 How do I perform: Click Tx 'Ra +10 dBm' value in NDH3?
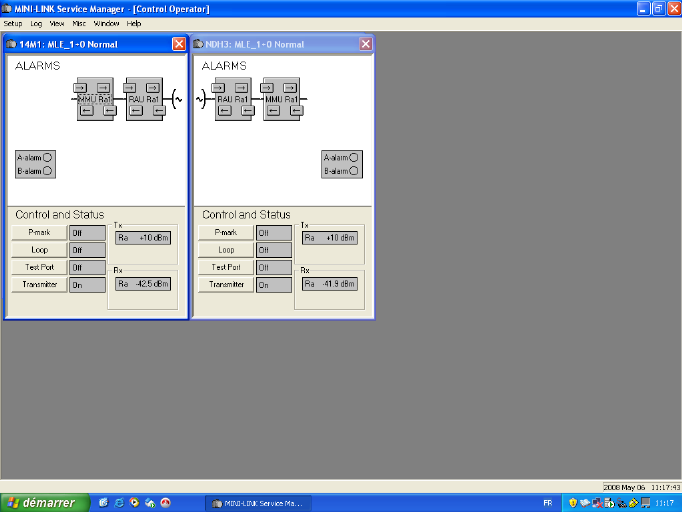(x=330, y=238)
